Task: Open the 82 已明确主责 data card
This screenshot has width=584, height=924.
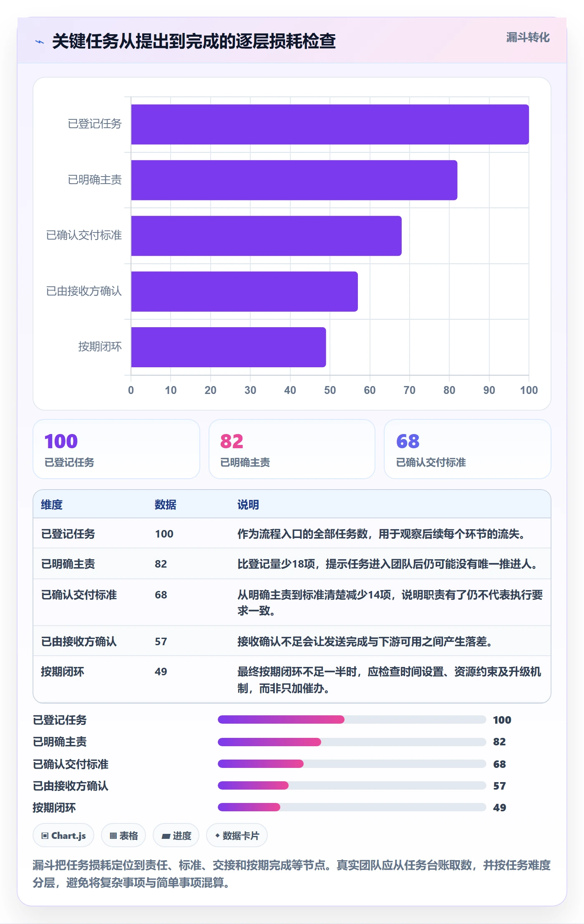Action: coord(292,449)
